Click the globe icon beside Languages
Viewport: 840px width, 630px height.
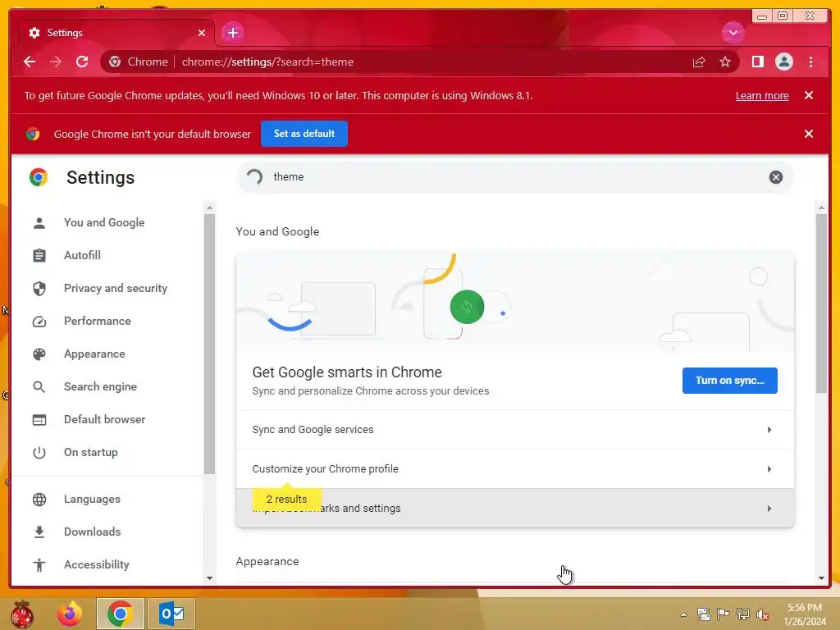point(39,500)
